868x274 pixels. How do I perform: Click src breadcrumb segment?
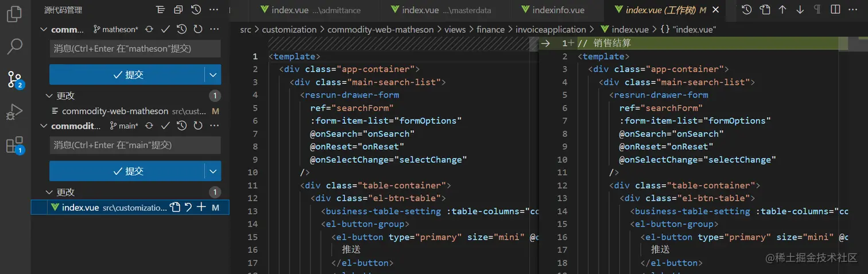pyautogui.click(x=246, y=29)
